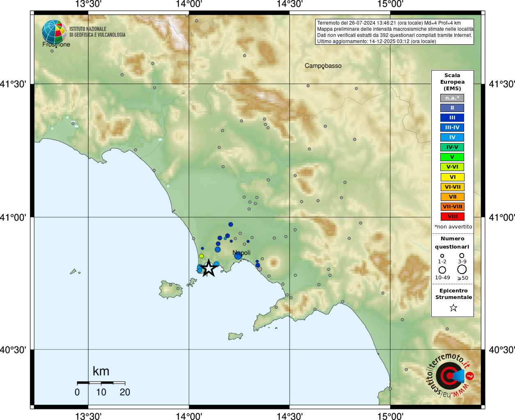Click the gray n.a.* legend swatch
Viewport: 515px width, 420px height.
point(452,98)
